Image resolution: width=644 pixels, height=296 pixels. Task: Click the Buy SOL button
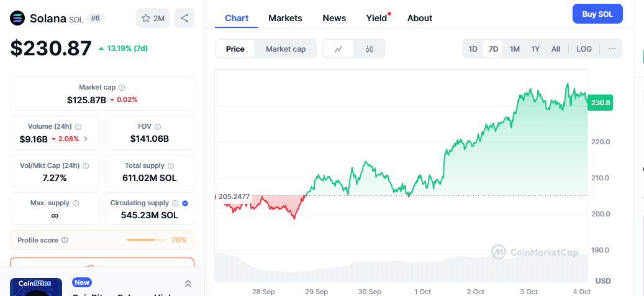point(597,14)
